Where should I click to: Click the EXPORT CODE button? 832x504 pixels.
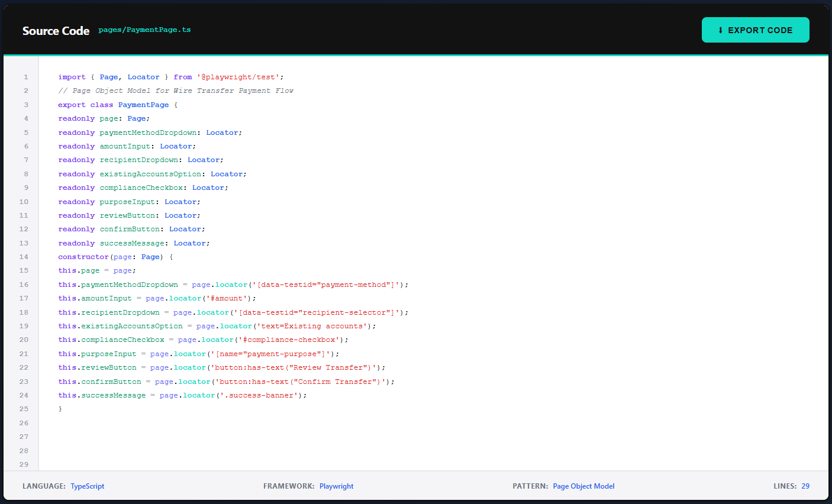756,30
